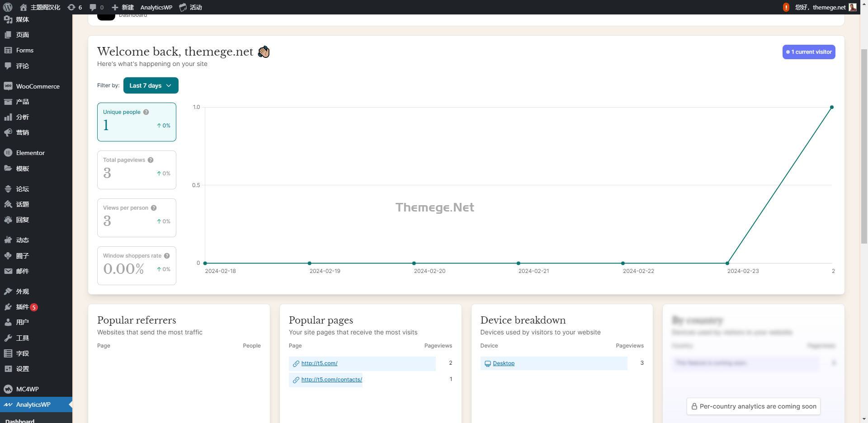This screenshot has width=868, height=423.
Task: Open the updates indicator showing 6
Action: [x=75, y=7]
